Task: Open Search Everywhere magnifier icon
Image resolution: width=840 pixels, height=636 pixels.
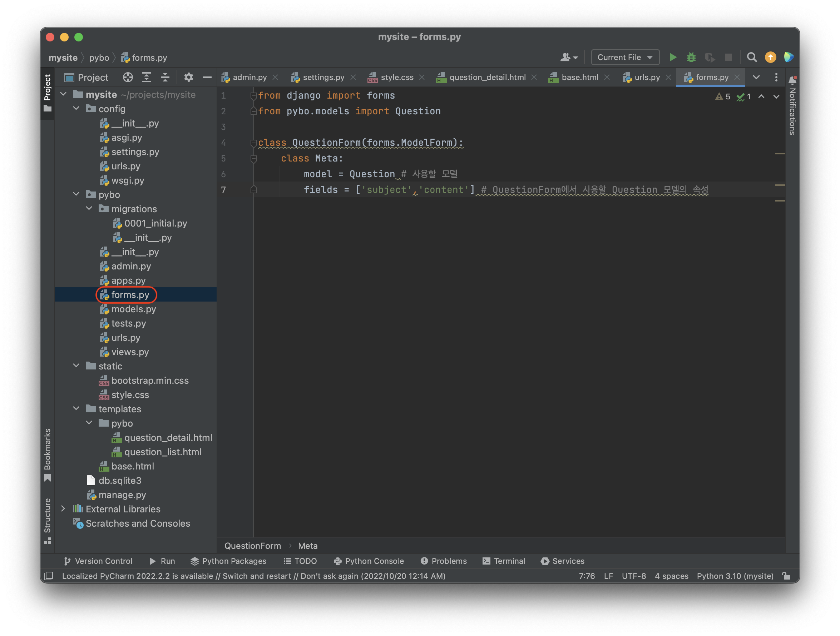Action: (x=751, y=57)
